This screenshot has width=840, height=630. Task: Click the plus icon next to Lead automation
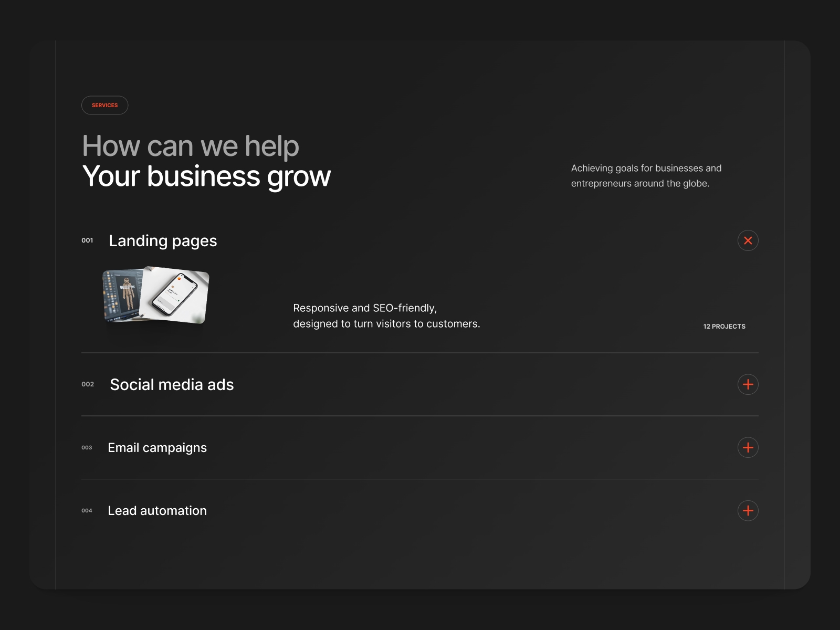pyautogui.click(x=748, y=510)
